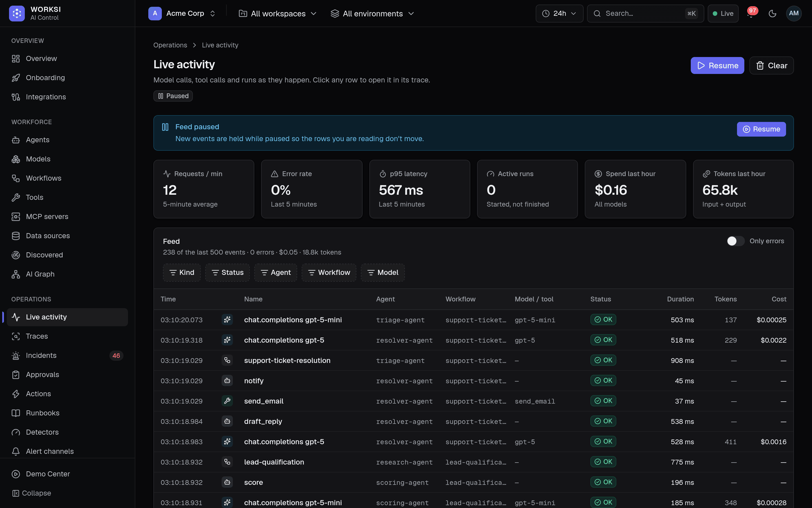Click the WORKSI AI Control logo
This screenshot has width=812, height=508.
[x=35, y=14]
